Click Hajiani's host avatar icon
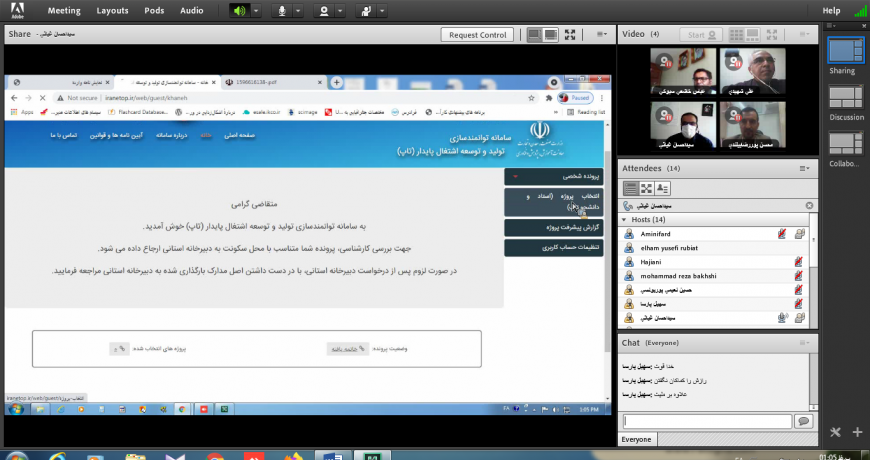The width and height of the screenshot is (870, 460). point(629,262)
